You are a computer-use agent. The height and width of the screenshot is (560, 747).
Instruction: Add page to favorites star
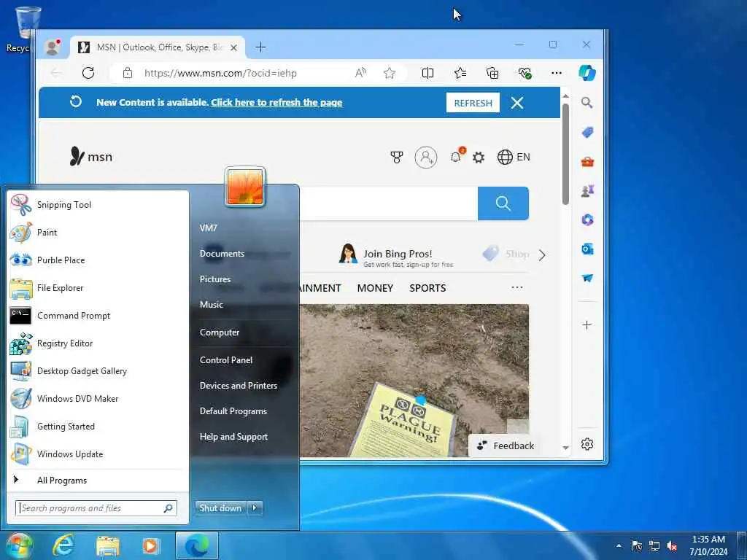[x=390, y=73]
